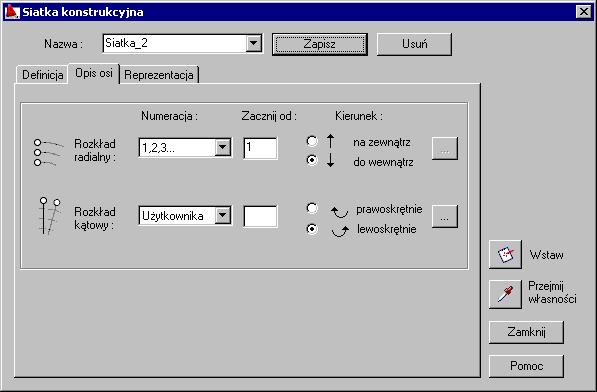Click the Zapisz button
The height and width of the screenshot is (392, 597).
(319, 44)
